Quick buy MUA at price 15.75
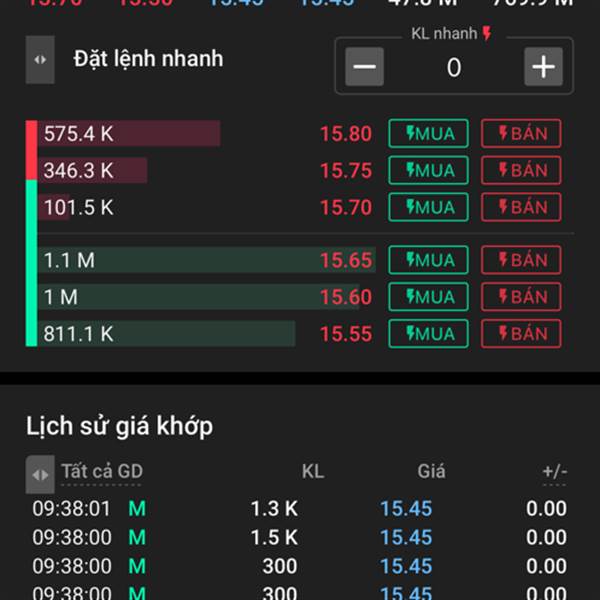 (x=428, y=170)
